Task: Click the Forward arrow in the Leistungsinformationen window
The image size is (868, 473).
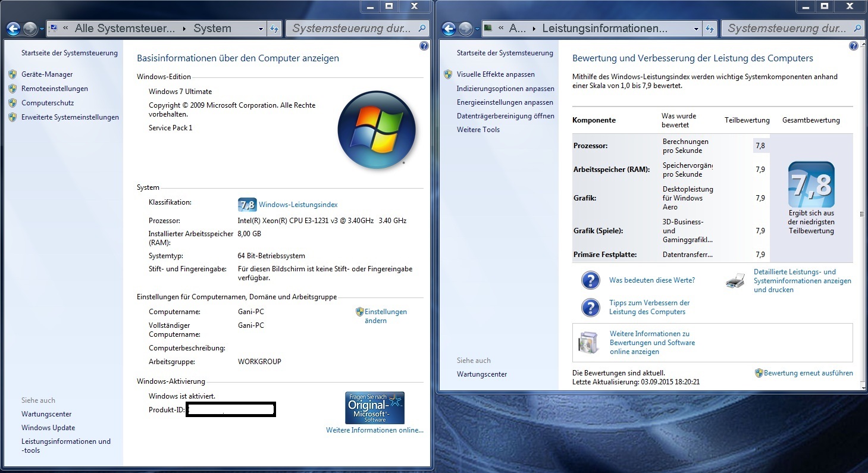Action: tap(466, 28)
